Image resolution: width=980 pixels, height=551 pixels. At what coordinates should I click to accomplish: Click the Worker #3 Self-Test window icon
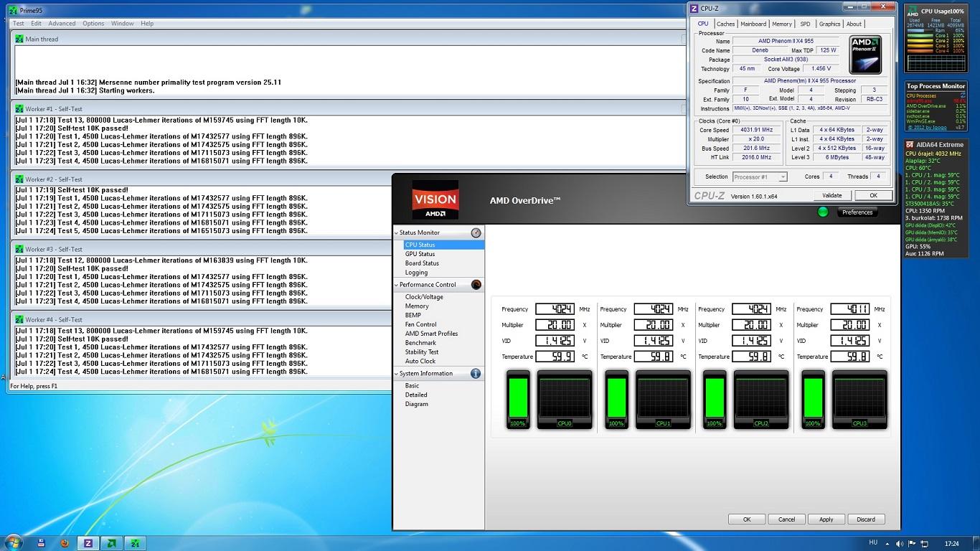(x=19, y=250)
